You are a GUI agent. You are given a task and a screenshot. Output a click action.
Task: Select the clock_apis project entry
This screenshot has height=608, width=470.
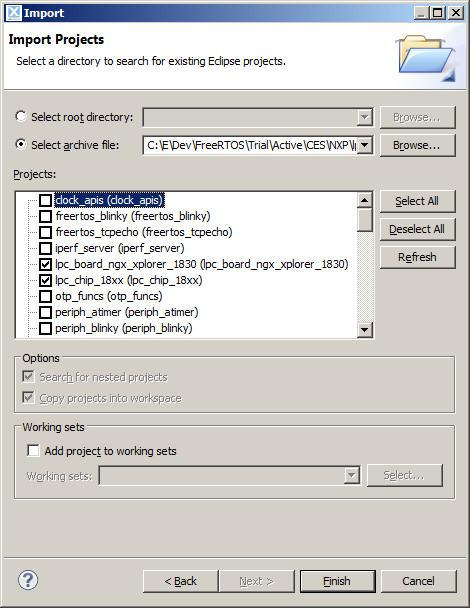(109, 200)
